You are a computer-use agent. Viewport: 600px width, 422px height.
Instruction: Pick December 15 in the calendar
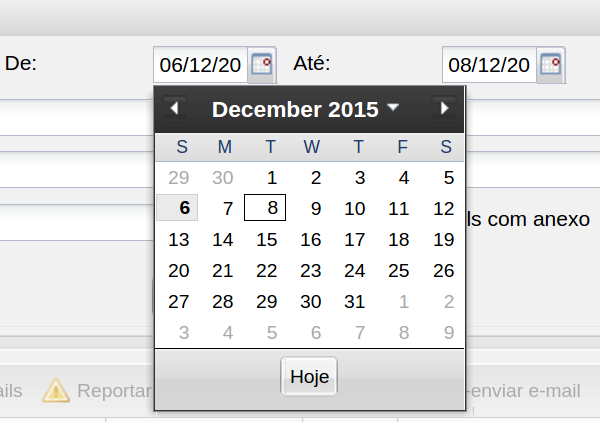click(266, 239)
